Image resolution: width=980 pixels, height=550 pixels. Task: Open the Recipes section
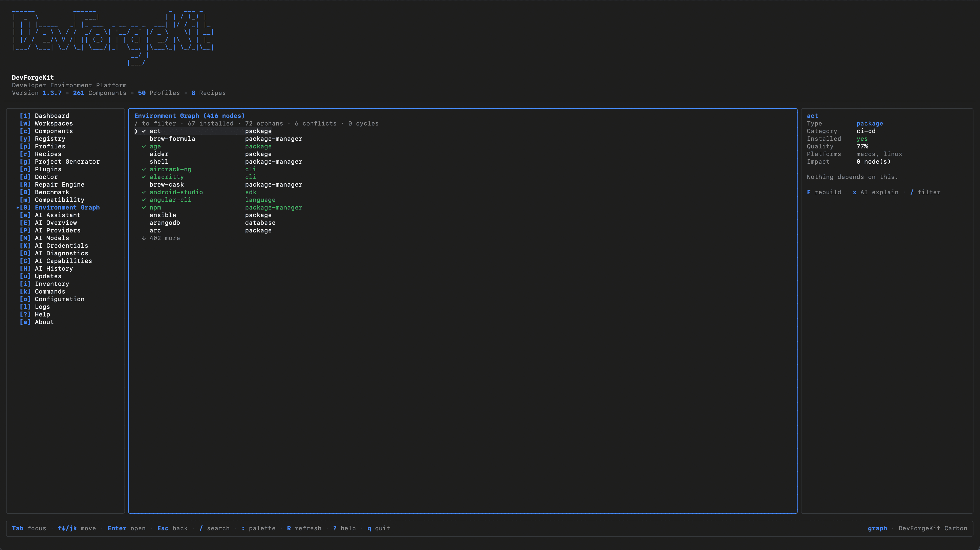coord(40,154)
